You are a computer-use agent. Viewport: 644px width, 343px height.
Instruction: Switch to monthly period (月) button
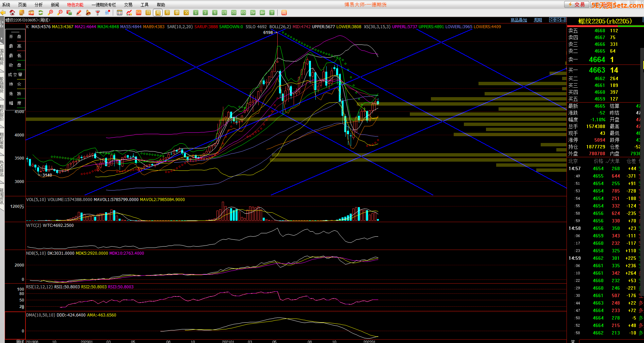pos(167,13)
